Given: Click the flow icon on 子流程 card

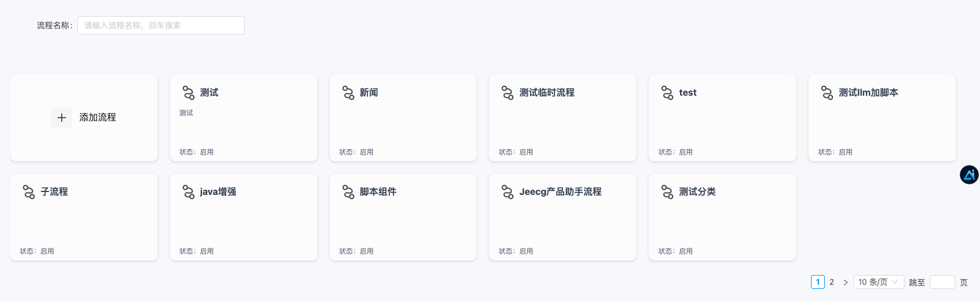Looking at the screenshot, I should coord(29,192).
